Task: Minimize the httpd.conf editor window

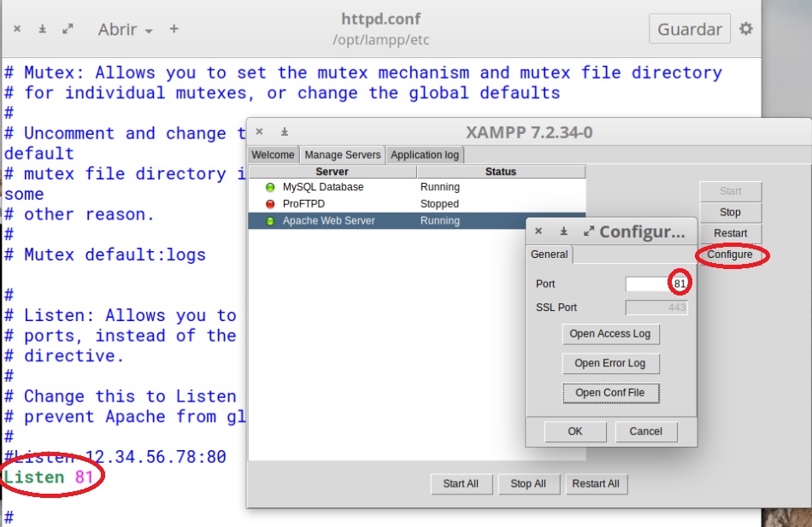Action: click(x=43, y=29)
